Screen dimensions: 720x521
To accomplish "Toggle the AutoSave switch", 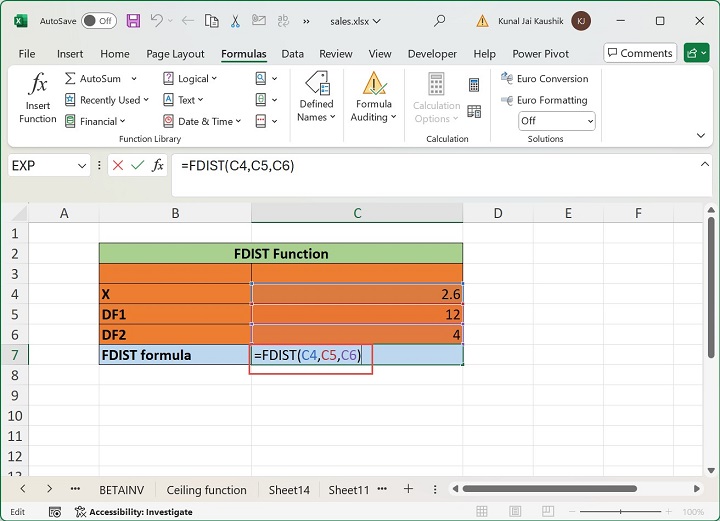I will pos(98,20).
